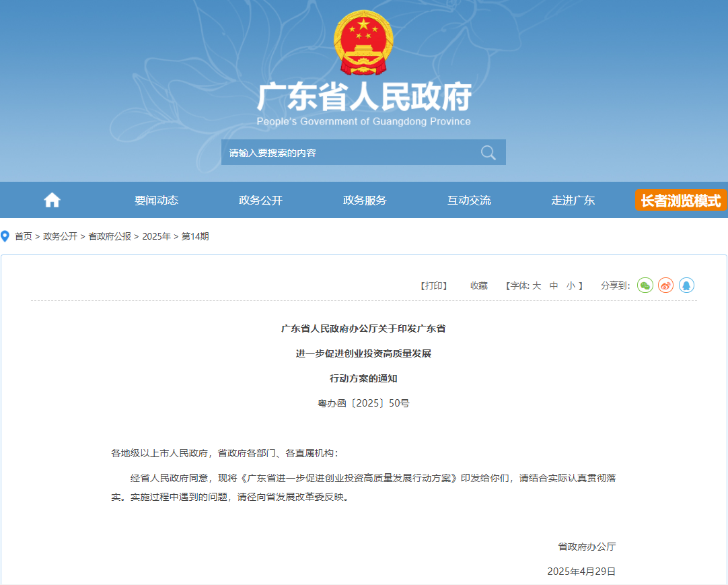Share article via WeChat icon
The width and height of the screenshot is (728, 585).
tap(645, 285)
